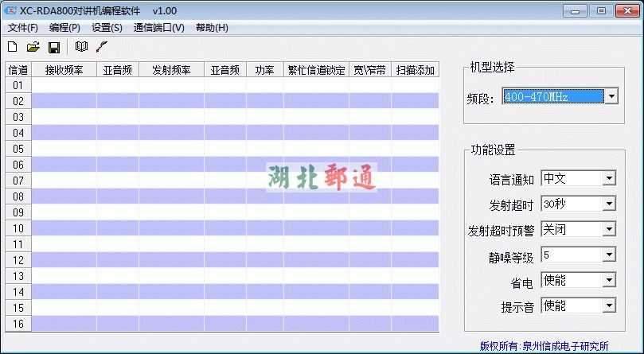Click the 接收频率 cell of channel 01
Viewport: 644px width, 354px height.
coord(64,85)
